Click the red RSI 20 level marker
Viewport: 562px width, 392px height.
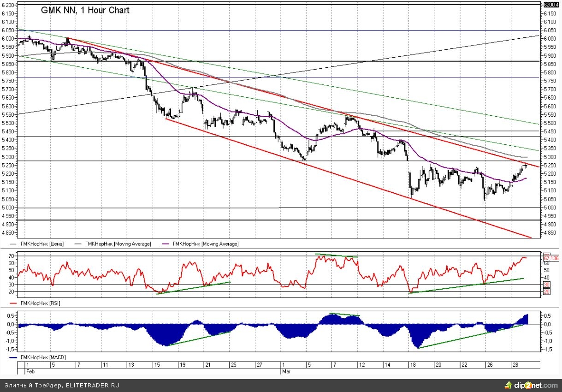[547, 292]
